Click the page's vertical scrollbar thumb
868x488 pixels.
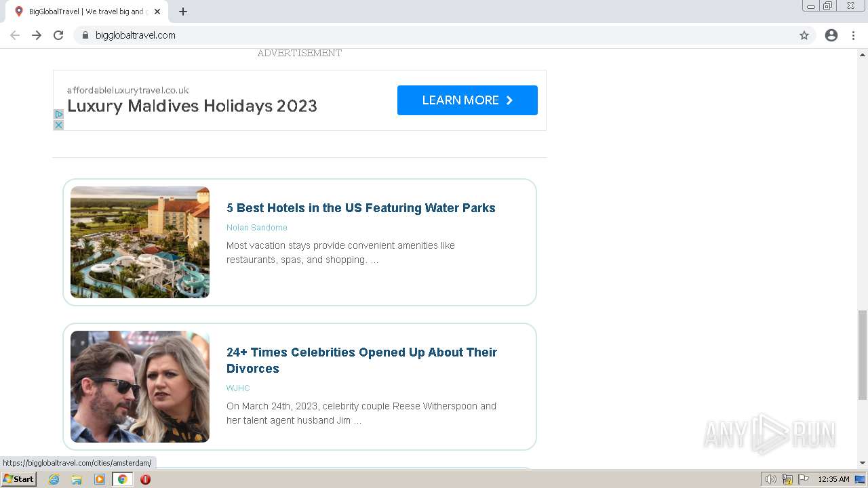click(863, 354)
